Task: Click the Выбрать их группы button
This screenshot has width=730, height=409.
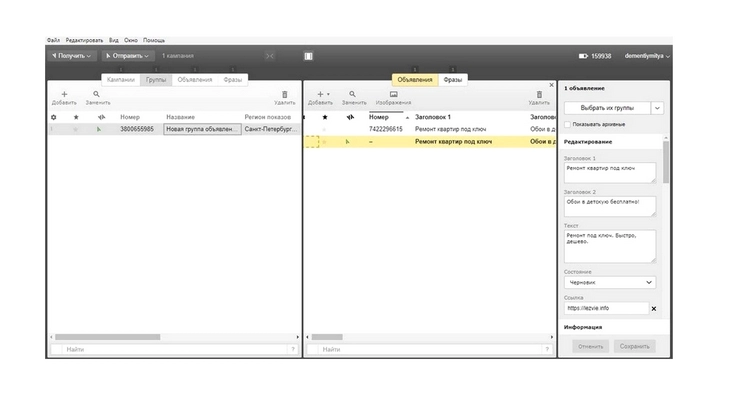Action: tap(607, 106)
